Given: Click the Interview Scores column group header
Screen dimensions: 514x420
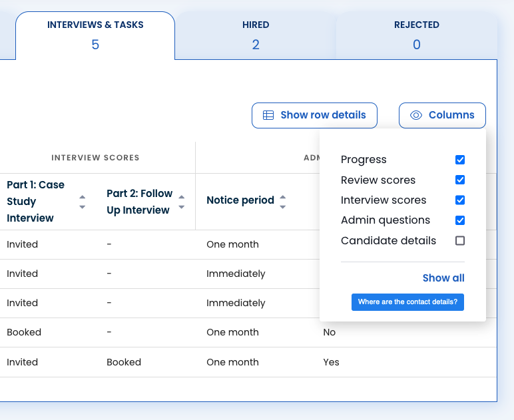Looking at the screenshot, I should [95, 158].
